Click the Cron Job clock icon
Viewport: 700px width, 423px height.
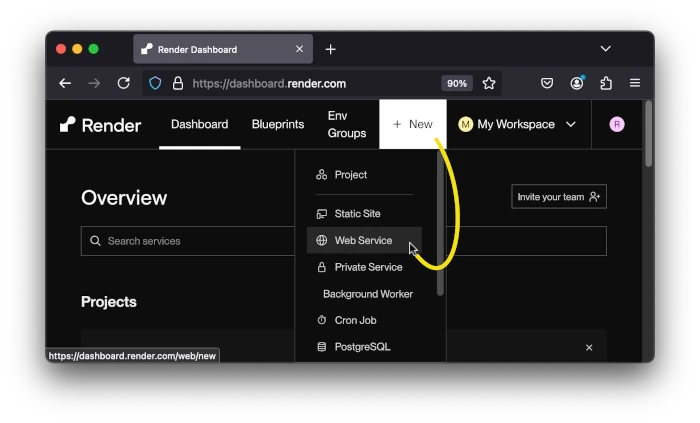coord(321,320)
